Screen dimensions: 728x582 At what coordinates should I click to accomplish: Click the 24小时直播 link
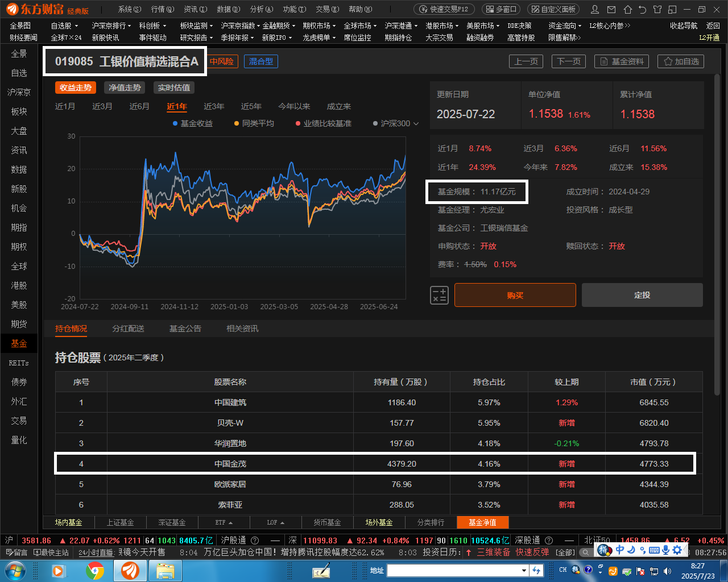click(97, 552)
